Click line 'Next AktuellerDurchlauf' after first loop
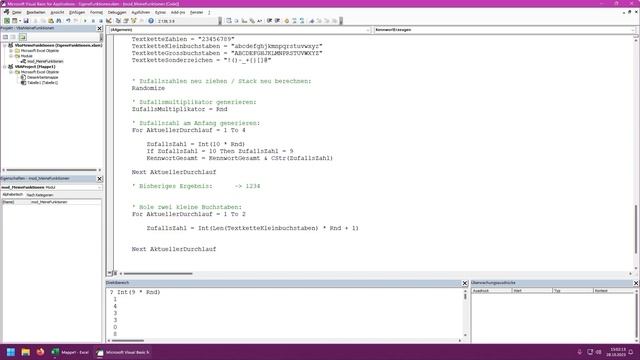 coord(174,172)
